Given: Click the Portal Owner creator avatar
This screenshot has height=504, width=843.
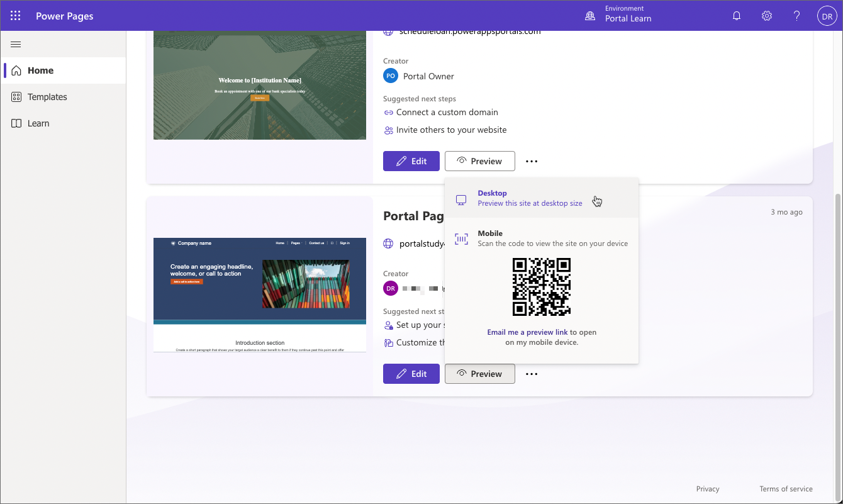Looking at the screenshot, I should coord(390,76).
